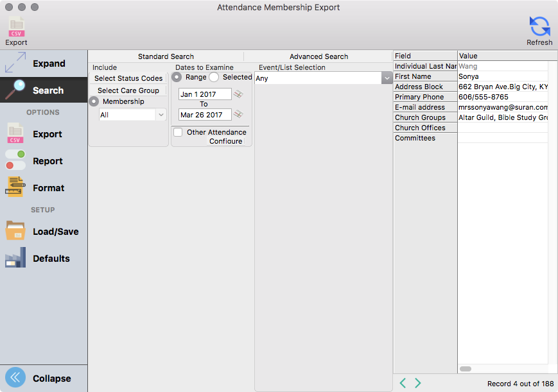Click in the Mar 26 2017 end date field
The image size is (558, 392).
click(204, 115)
